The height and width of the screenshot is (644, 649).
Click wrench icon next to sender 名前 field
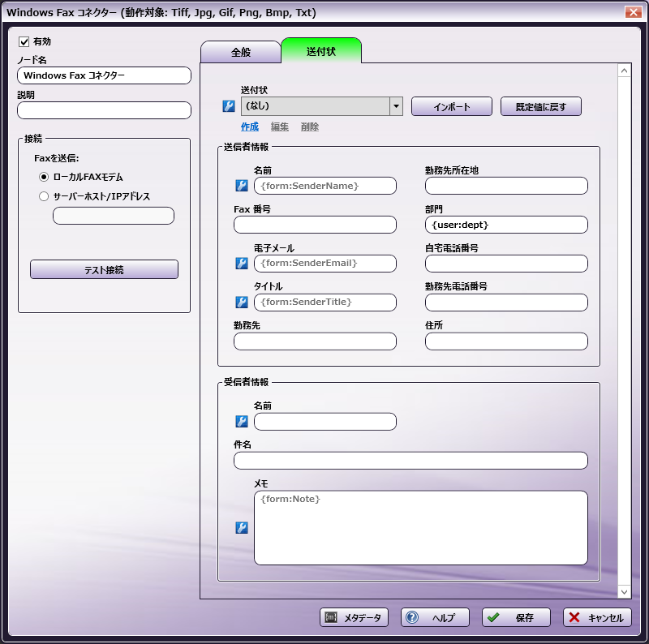[242, 186]
